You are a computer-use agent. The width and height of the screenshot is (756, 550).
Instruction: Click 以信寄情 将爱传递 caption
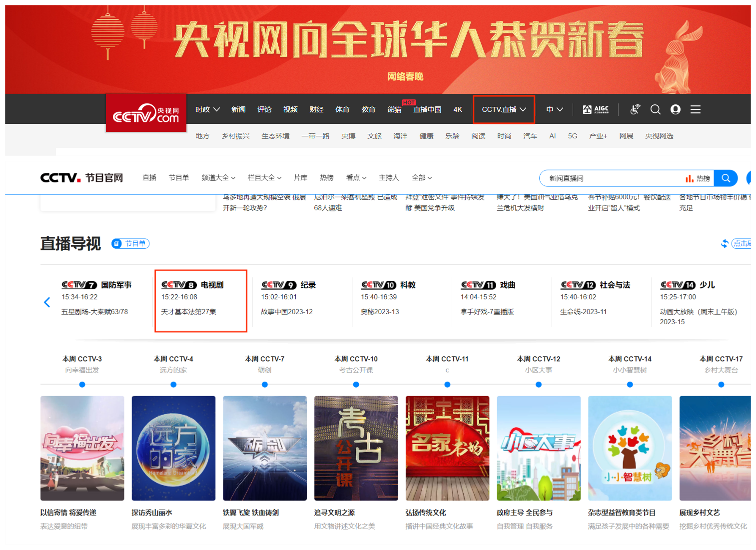pos(68,513)
